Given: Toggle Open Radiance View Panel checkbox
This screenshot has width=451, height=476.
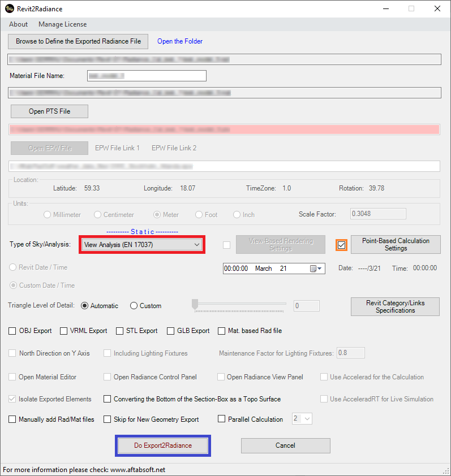Looking at the screenshot, I should [221, 377].
